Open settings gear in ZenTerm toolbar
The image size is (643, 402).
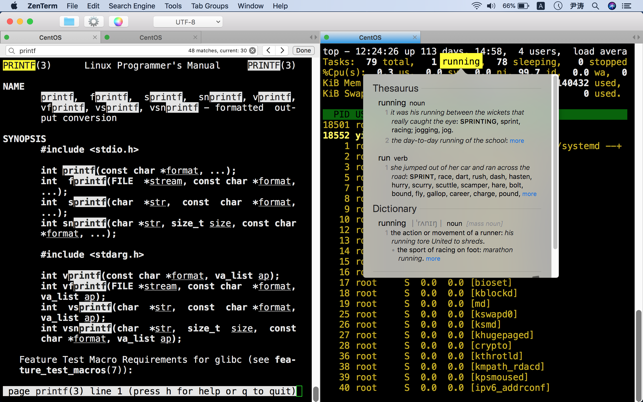pyautogui.click(x=93, y=22)
